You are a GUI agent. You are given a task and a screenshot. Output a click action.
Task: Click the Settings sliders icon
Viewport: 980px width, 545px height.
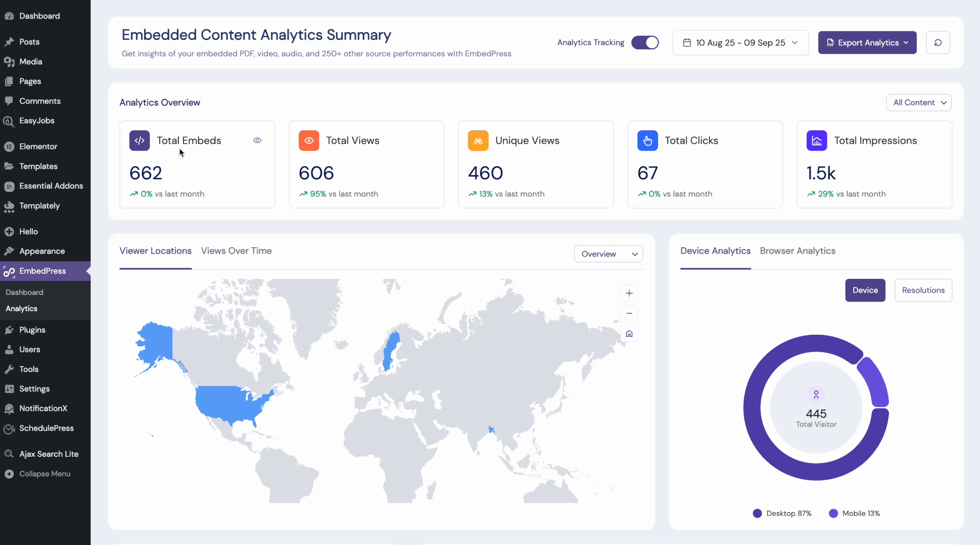click(9, 389)
